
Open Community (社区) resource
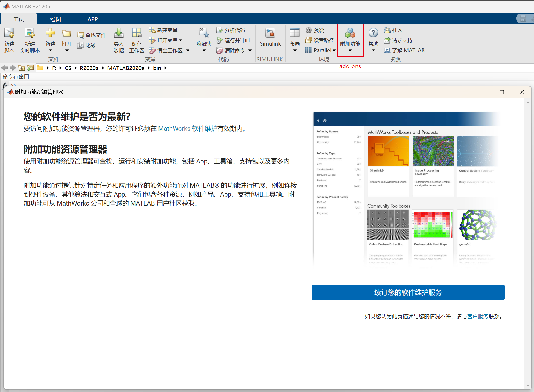(393, 30)
